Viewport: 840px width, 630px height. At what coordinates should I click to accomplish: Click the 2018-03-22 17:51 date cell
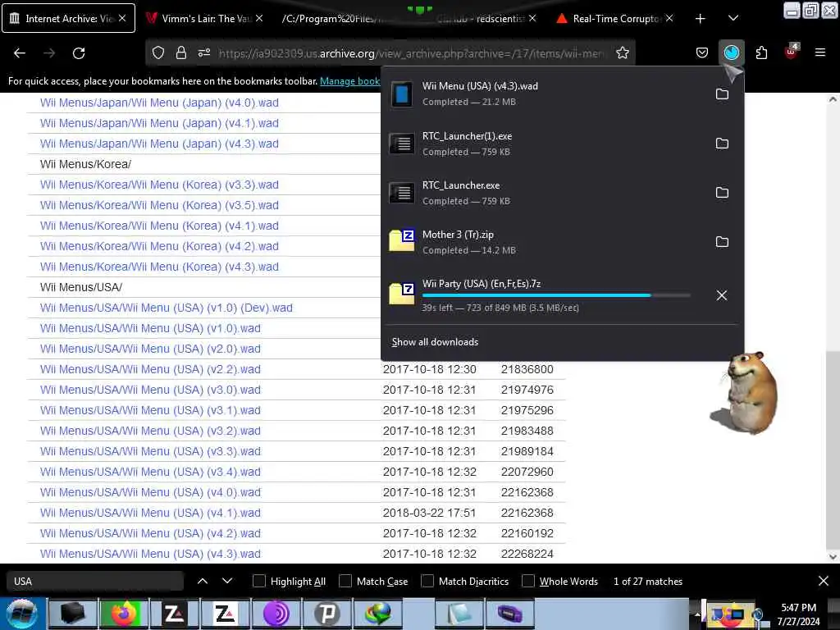pos(430,513)
